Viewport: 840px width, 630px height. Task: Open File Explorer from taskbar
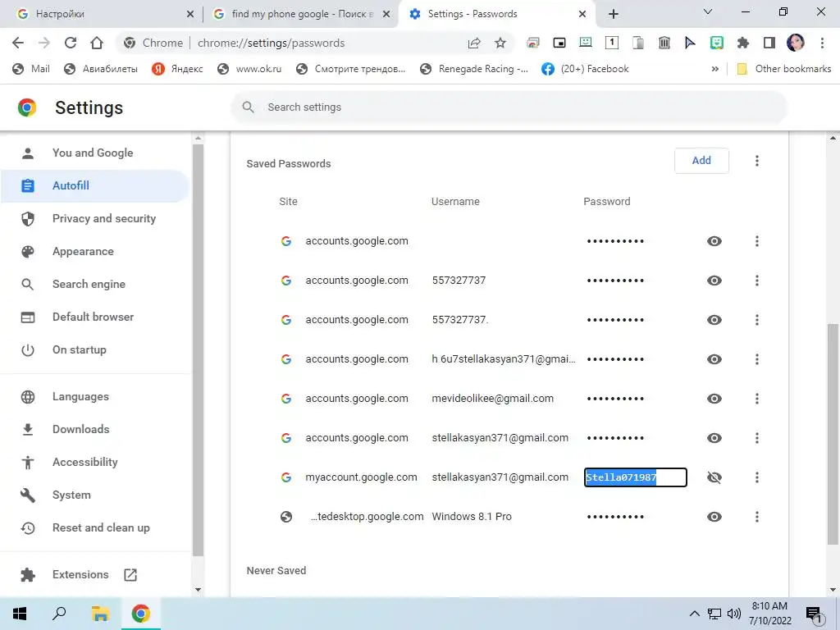click(100, 614)
